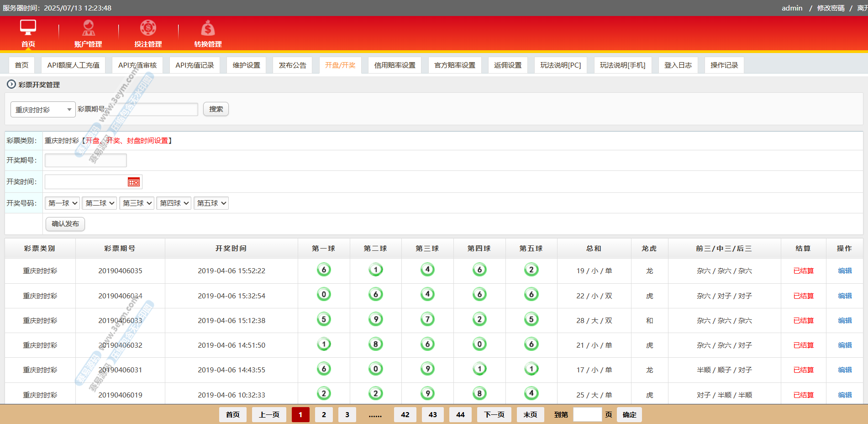Click the 首页 monitor icon in header
The width and height of the screenshot is (868, 424).
(x=28, y=27)
